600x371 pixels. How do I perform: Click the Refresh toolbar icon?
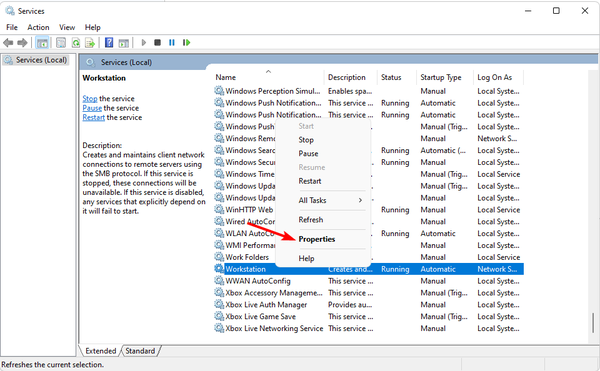point(76,42)
